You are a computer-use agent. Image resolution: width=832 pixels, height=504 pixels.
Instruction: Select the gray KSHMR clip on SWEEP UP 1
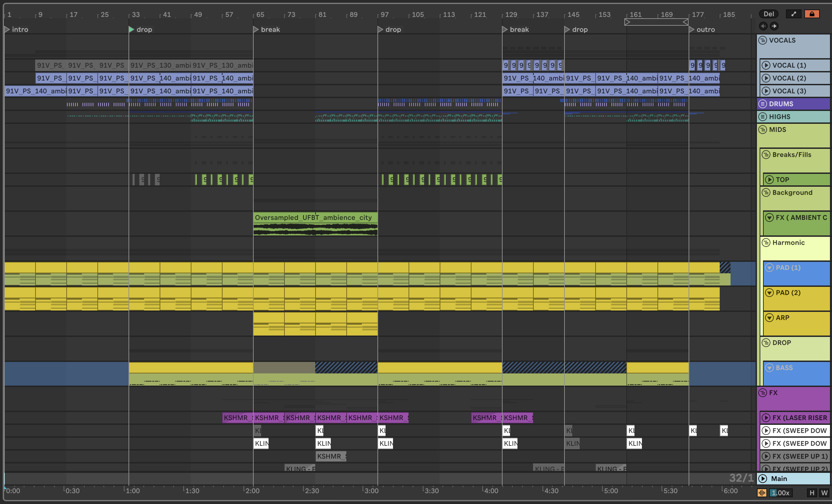(331, 456)
